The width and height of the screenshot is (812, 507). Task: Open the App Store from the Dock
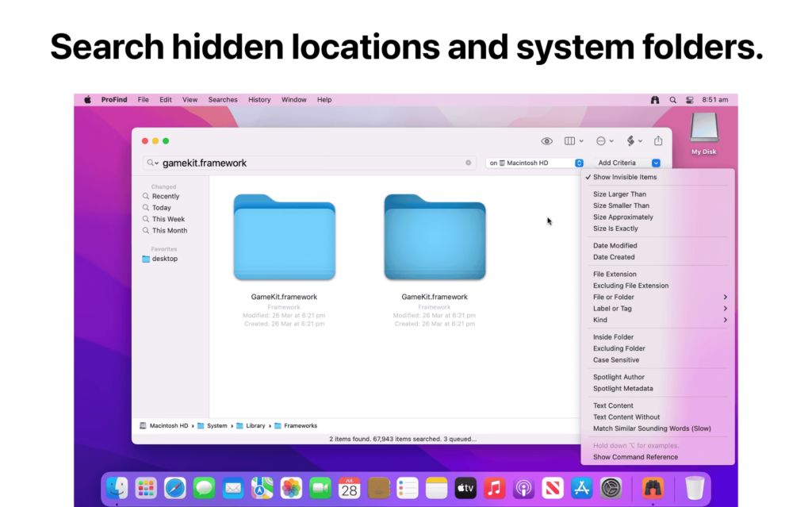click(581, 488)
